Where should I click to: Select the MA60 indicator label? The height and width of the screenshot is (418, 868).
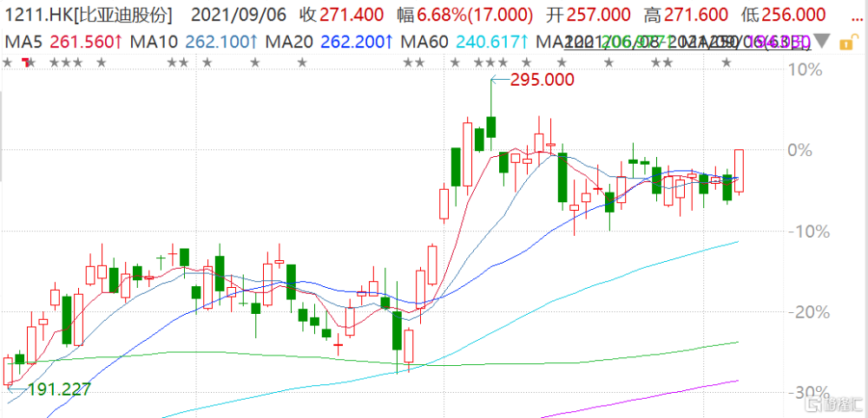tap(424, 42)
